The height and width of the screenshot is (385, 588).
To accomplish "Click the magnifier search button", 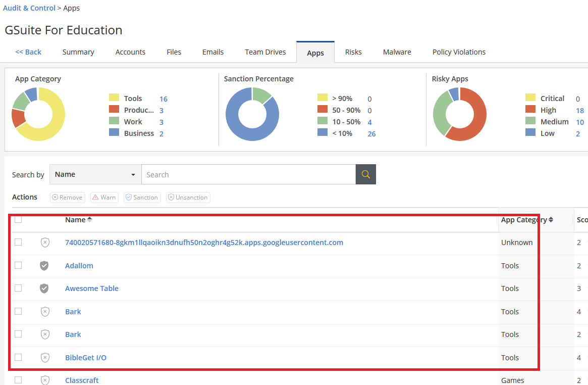I will click(365, 174).
